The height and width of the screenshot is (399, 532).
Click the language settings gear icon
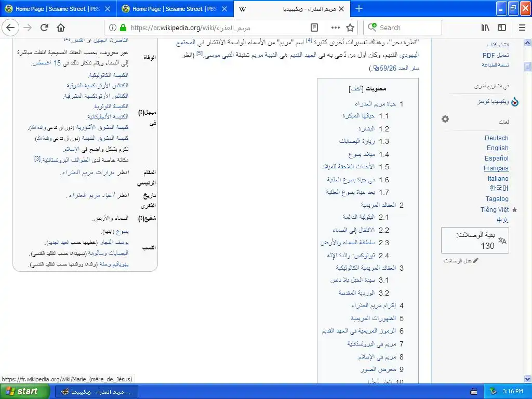445,119
